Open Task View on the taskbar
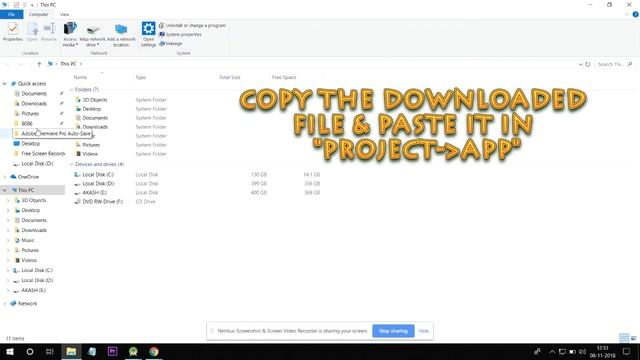 (x=50, y=351)
